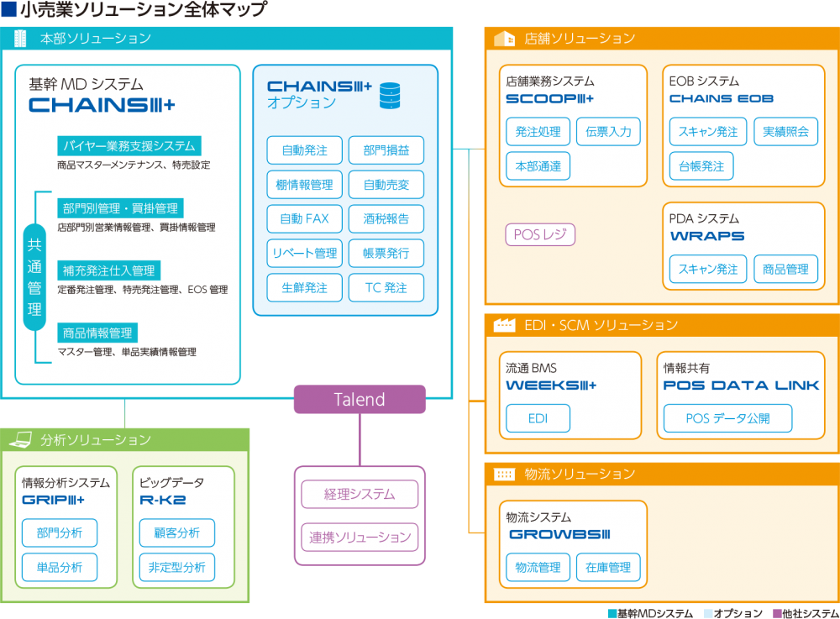Viewport: 840px width, 619px height.
Task: Click the blue square before the page title
Action: coord(9,9)
